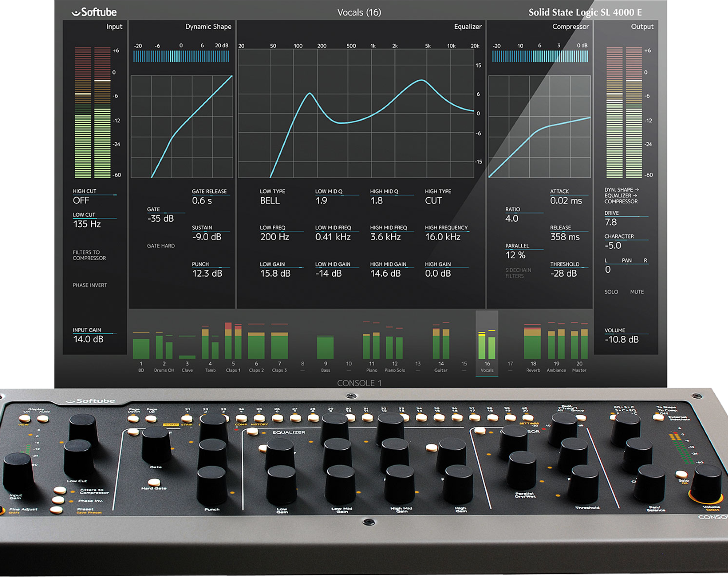The image size is (728, 577).
Task: Click the compressor THRESHOLD -28 dB value
Action: coord(564,273)
